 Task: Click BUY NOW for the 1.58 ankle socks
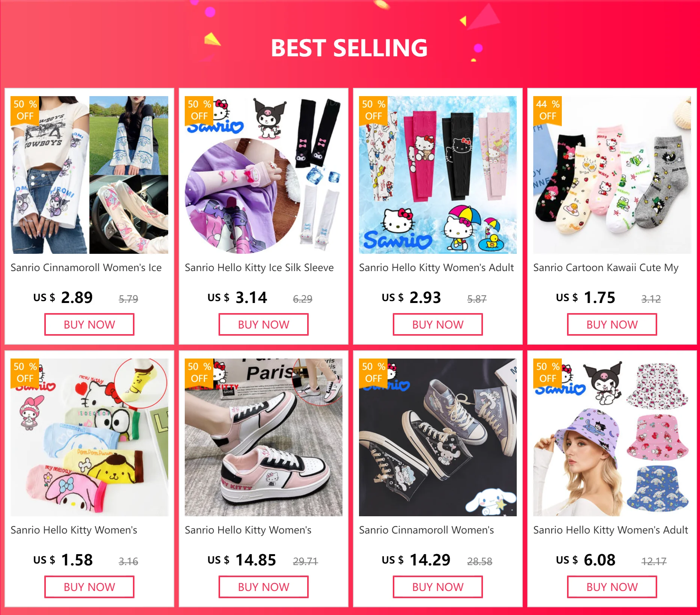tap(89, 587)
